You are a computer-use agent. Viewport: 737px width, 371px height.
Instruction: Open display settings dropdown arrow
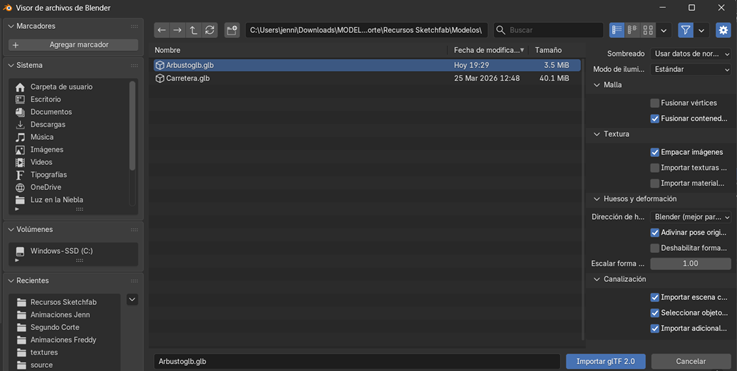tap(664, 30)
